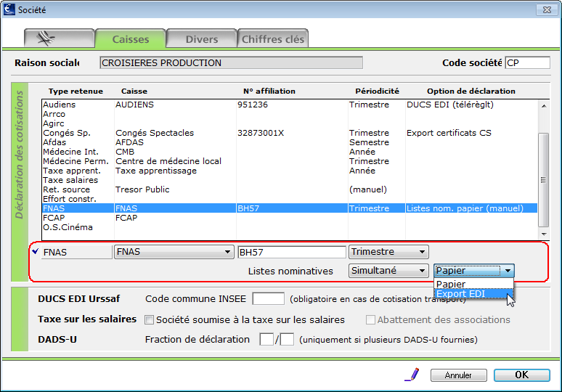The width and height of the screenshot is (562, 392).
Task: Select the Congés Sp. row
Action: tap(290, 133)
